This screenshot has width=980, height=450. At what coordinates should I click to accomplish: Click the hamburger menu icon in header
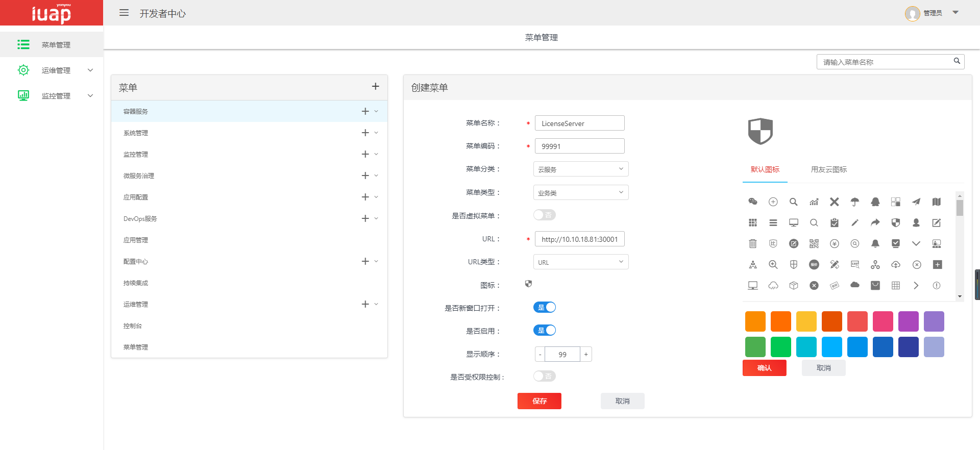(x=124, y=13)
